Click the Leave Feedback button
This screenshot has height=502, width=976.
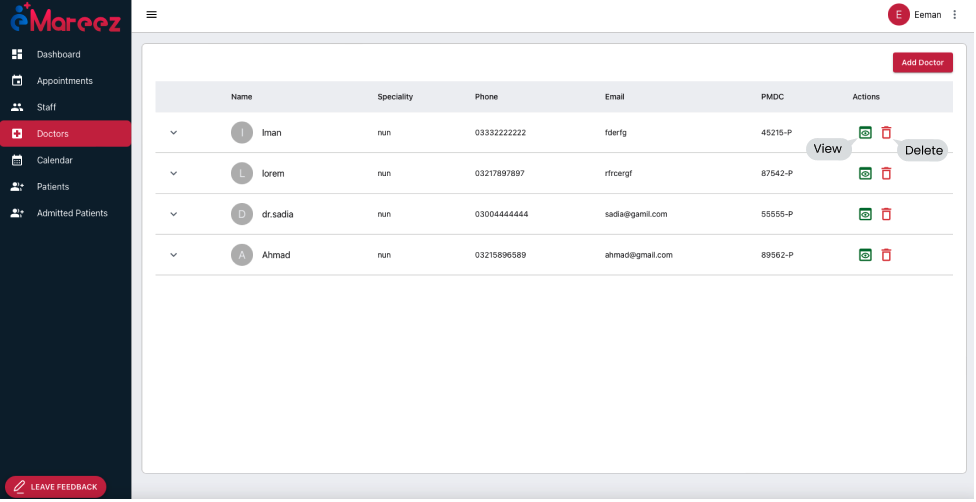click(55, 487)
